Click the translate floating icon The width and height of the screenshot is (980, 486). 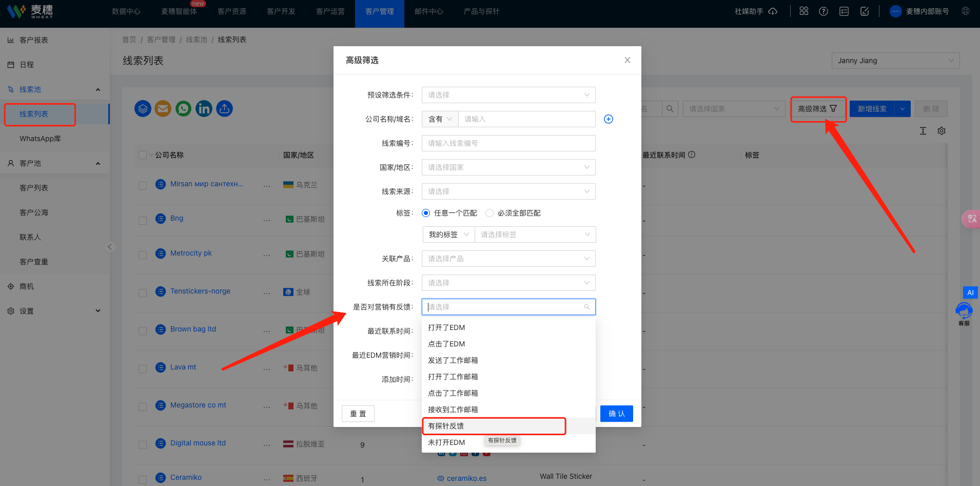[x=971, y=219]
